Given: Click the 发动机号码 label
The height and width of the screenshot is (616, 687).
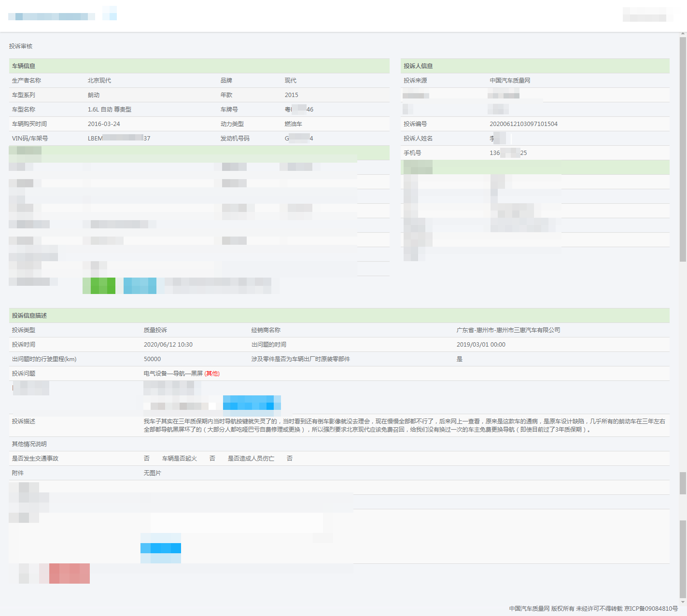Looking at the screenshot, I should point(235,139).
